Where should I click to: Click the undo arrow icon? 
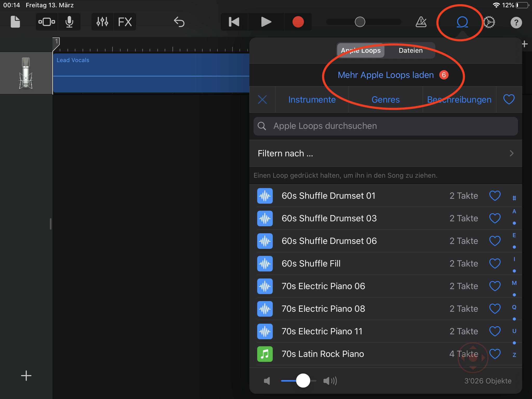pos(179,22)
